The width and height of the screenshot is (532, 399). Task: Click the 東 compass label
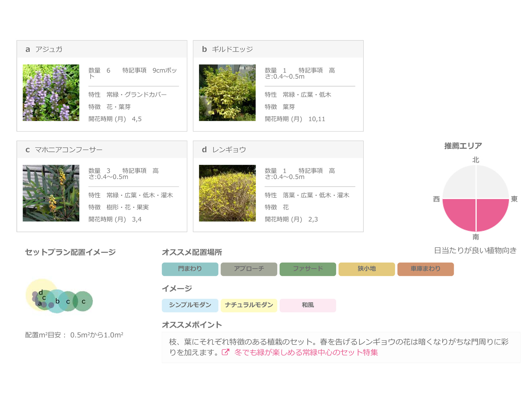(514, 199)
